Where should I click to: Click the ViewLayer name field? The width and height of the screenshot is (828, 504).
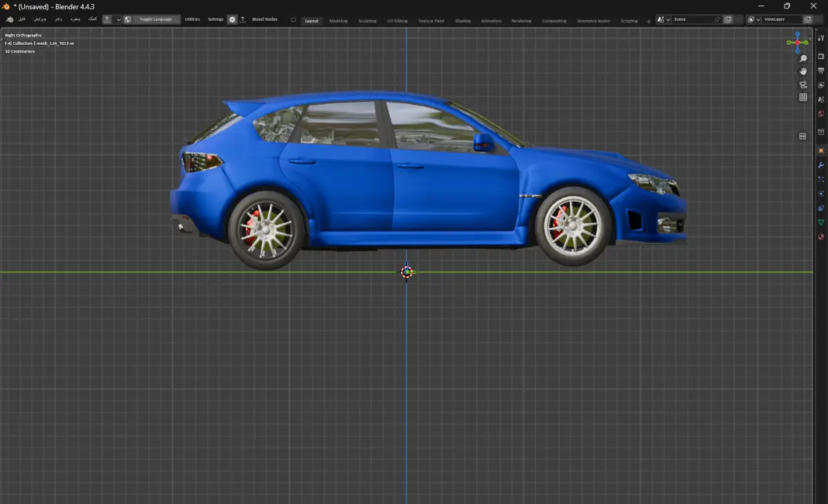click(782, 19)
